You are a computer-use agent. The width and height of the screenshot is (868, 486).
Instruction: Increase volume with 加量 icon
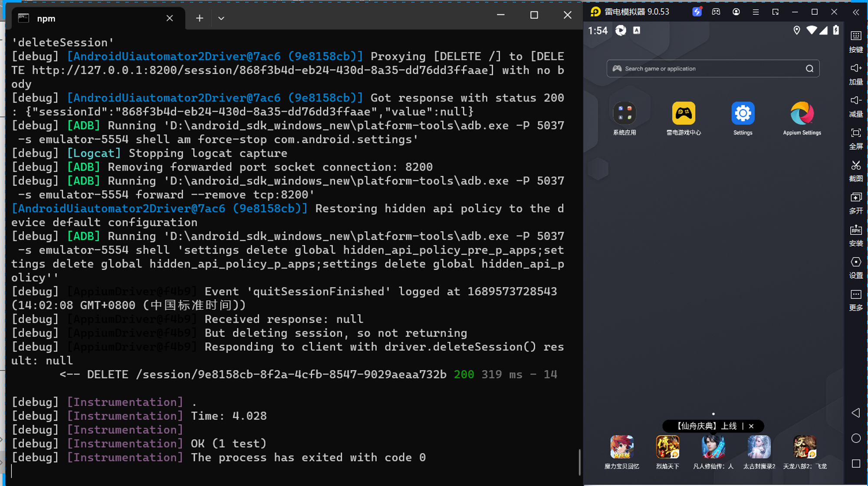click(x=855, y=68)
